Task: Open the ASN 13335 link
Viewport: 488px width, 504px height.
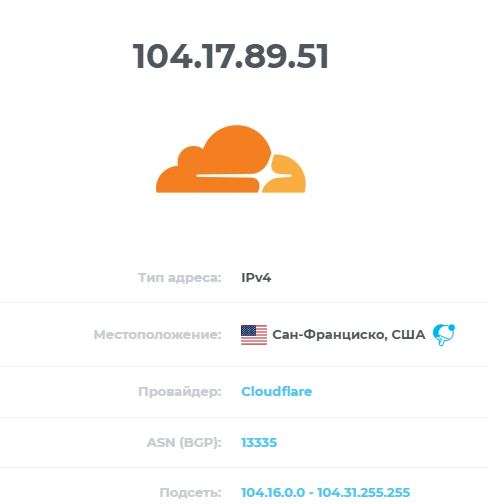Action: [259, 442]
